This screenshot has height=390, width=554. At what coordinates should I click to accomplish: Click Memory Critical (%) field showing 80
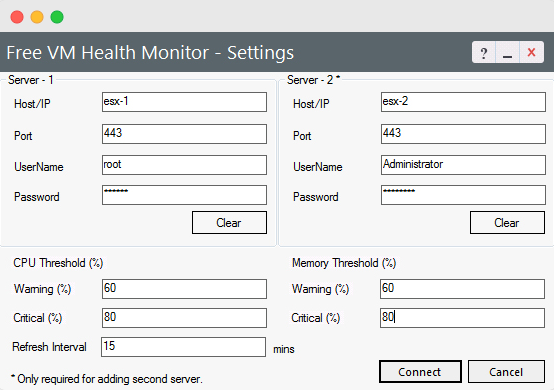pos(462,318)
